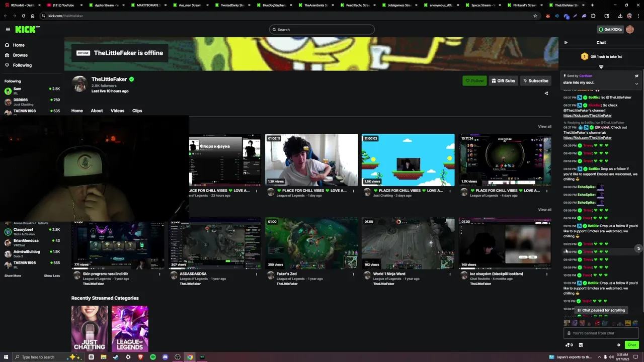Image resolution: width=644 pixels, height=362 pixels.
Task: Click the green Follow button
Action: pos(474,81)
